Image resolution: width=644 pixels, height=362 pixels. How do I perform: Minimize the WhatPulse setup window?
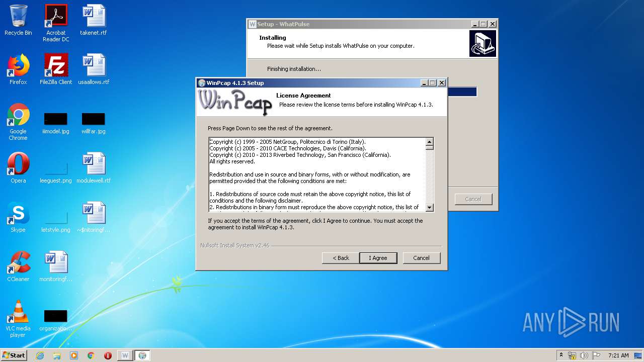[x=475, y=24]
